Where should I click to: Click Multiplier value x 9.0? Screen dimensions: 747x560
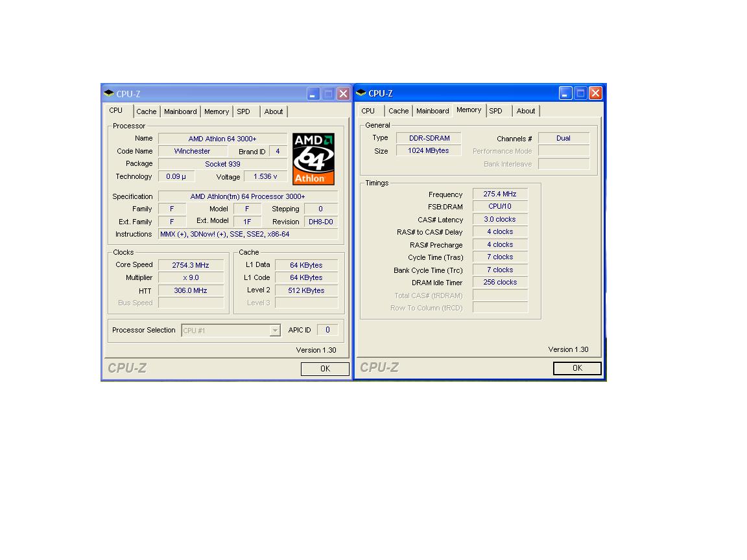(x=191, y=277)
